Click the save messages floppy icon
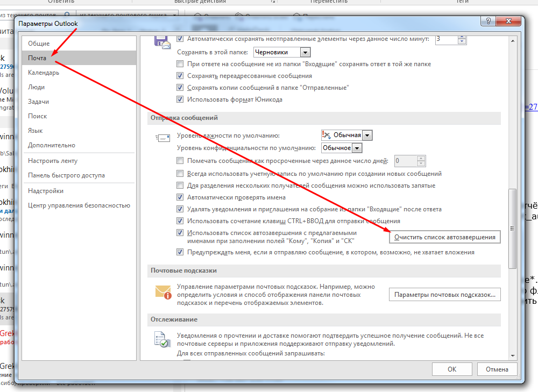 (162, 42)
